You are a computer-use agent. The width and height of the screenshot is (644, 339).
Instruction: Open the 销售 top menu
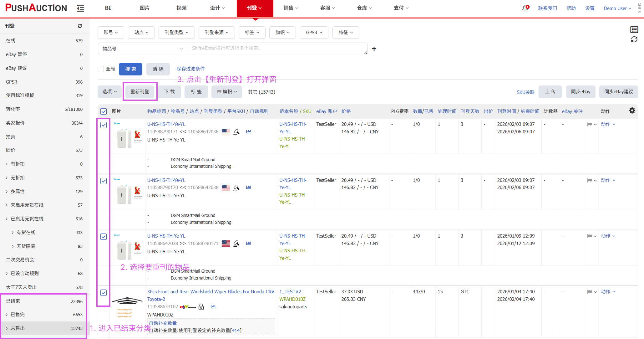click(291, 8)
